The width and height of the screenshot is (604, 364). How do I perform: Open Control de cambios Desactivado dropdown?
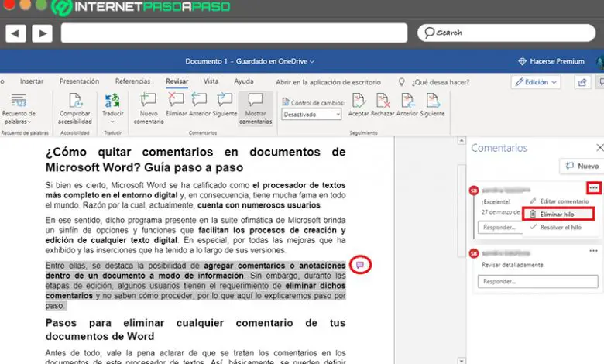(311, 115)
